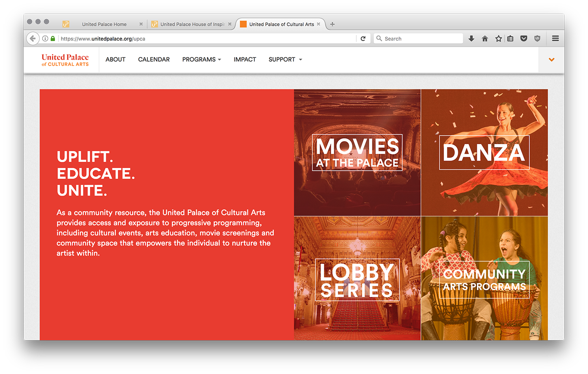Close the window with the first window control
The height and width of the screenshot is (374, 588).
pyautogui.click(x=30, y=22)
